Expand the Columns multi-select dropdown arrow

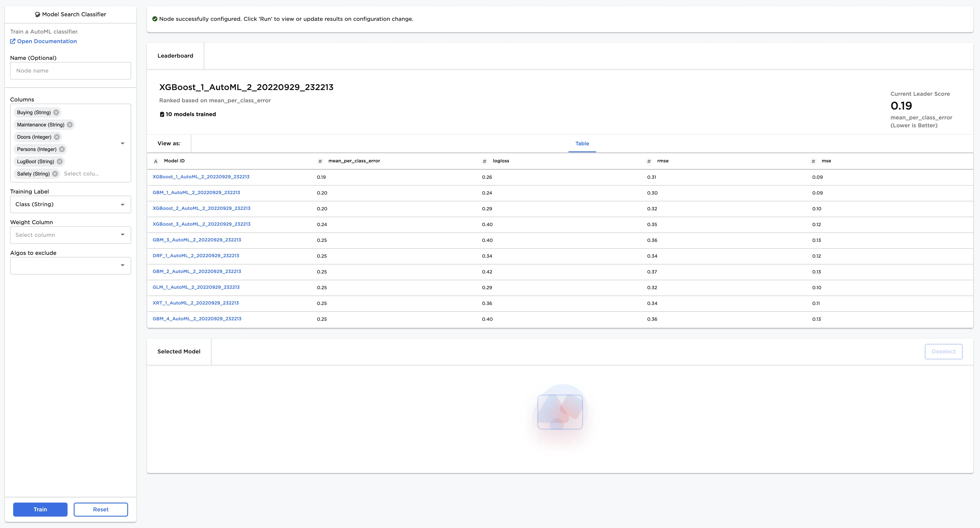click(122, 143)
